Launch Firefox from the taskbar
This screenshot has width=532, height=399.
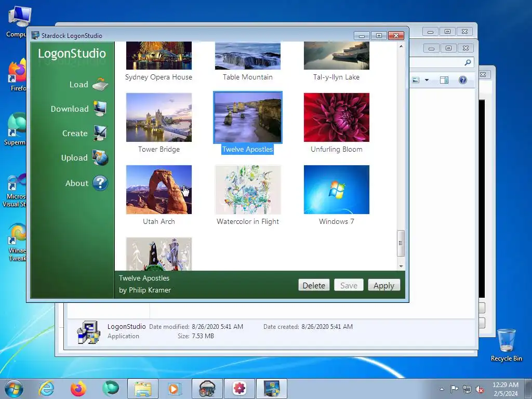[x=78, y=389]
